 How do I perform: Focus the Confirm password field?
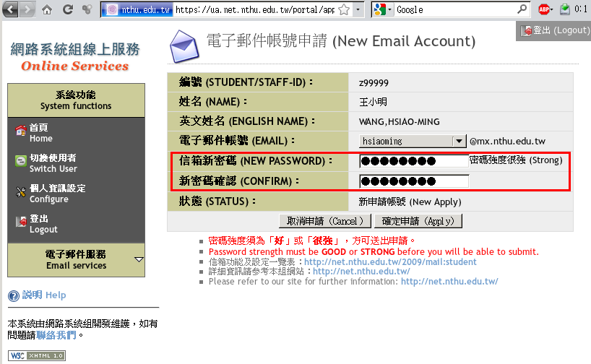pos(413,181)
